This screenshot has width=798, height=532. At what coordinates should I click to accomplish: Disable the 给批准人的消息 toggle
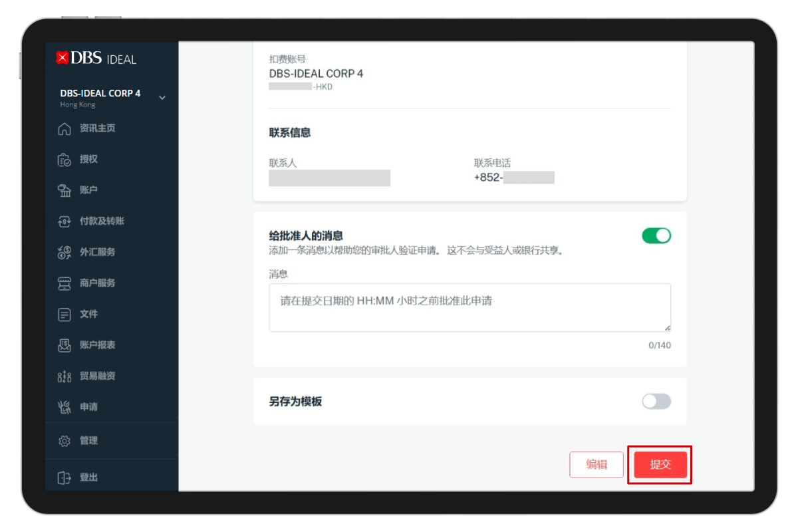[656, 235]
